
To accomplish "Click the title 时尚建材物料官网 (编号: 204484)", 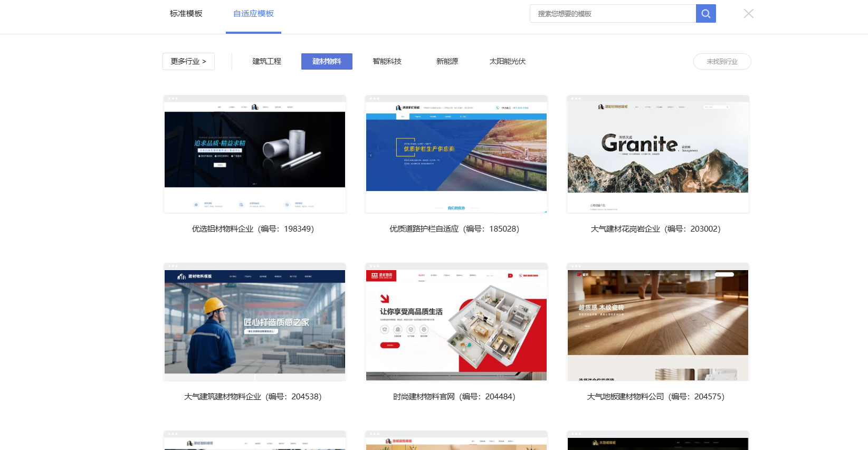I will pyautogui.click(x=454, y=397).
